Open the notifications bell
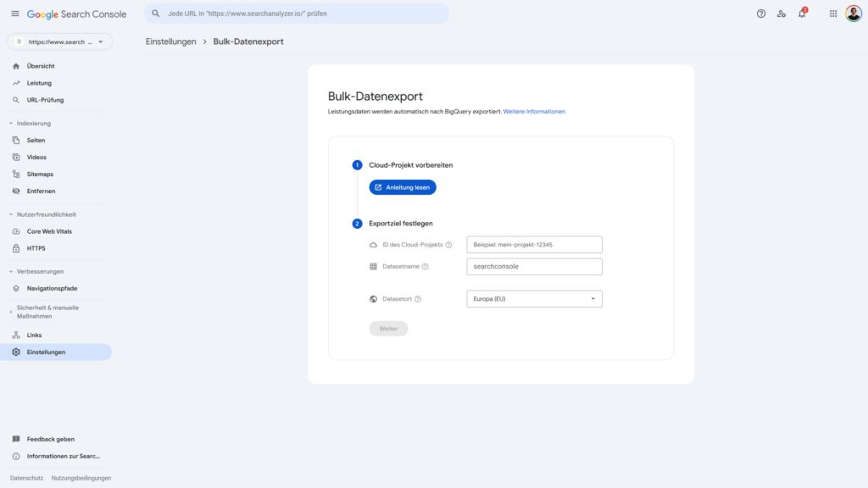Viewport: 868px width, 488px height. coord(802,14)
